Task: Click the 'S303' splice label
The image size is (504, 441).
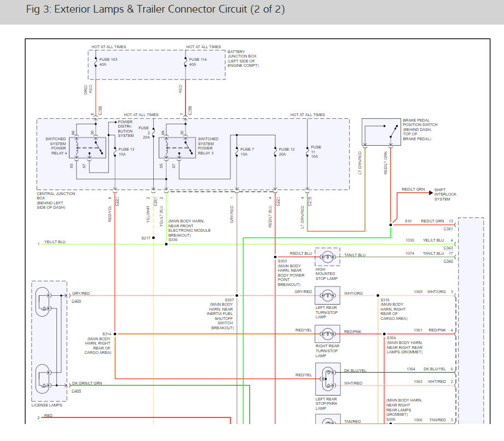Action: tap(282, 261)
